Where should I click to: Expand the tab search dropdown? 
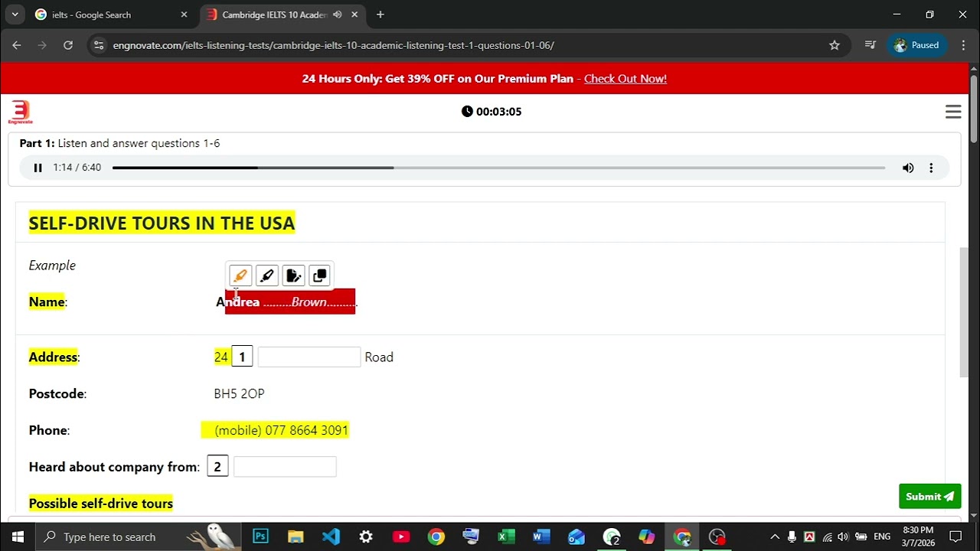pyautogui.click(x=15, y=15)
